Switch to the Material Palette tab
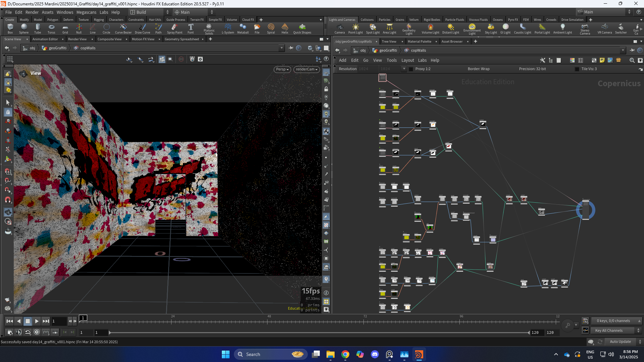The image size is (644, 362). coord(419,41)
